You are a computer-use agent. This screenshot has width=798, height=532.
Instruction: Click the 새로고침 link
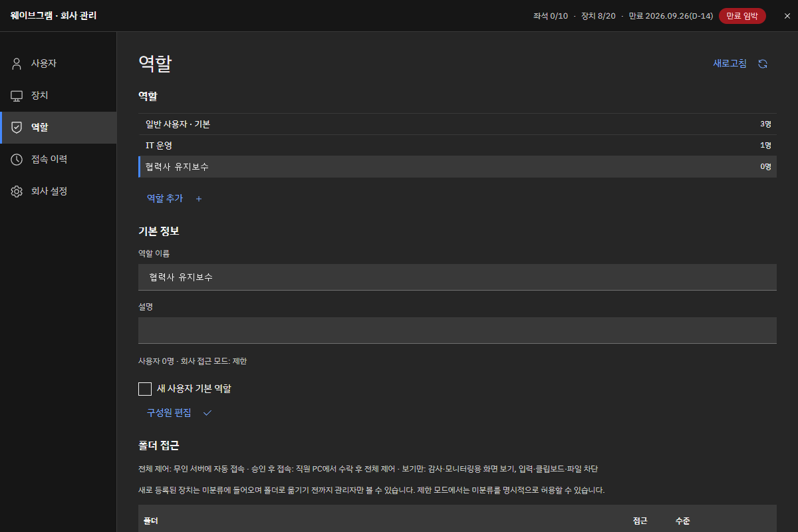[730, 64]
